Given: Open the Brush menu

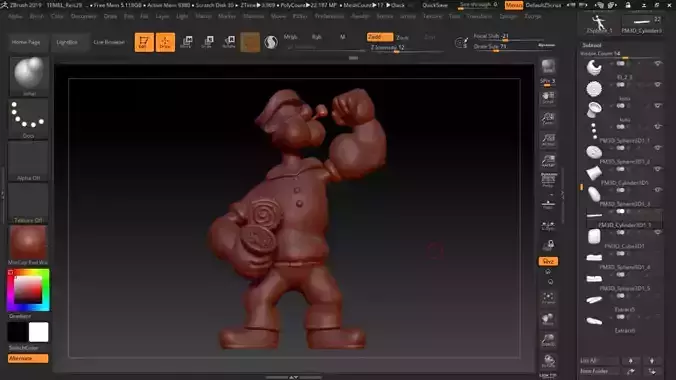Looking at the screenshot, I should coord(37,16).
